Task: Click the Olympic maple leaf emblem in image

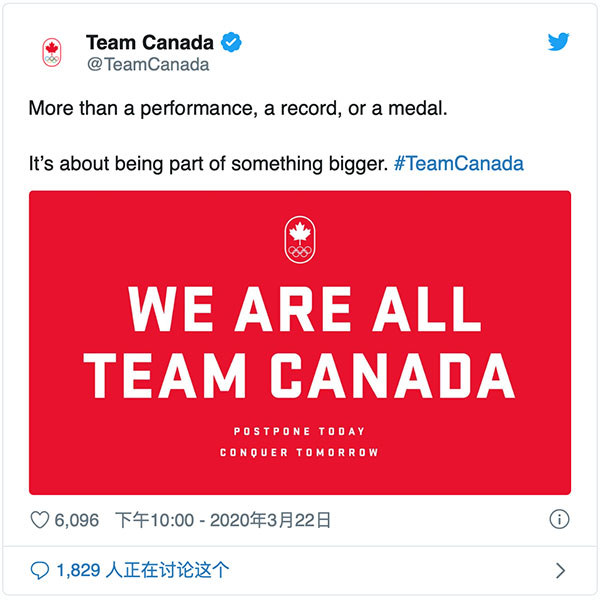Action: (300, 240)
